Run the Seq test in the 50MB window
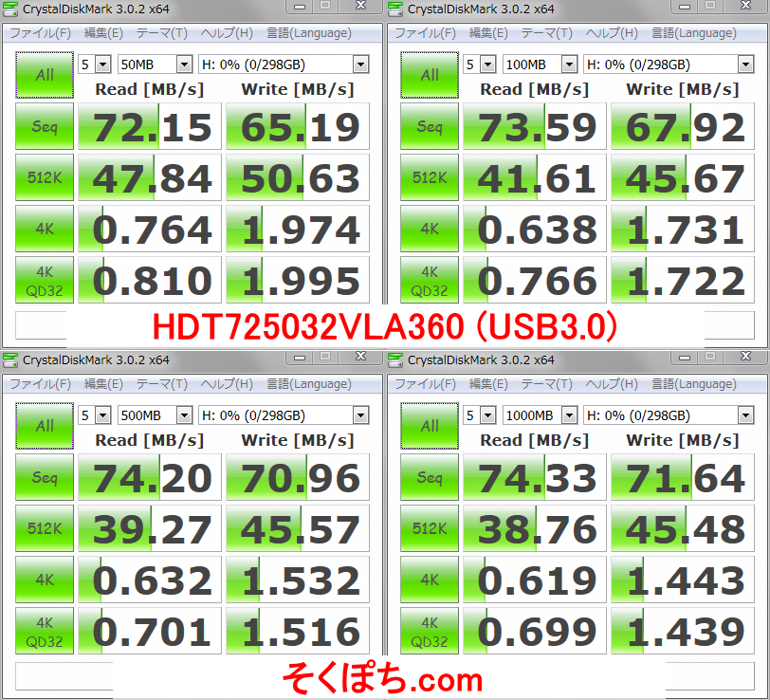The image size is (770, 700). (45, 126)
